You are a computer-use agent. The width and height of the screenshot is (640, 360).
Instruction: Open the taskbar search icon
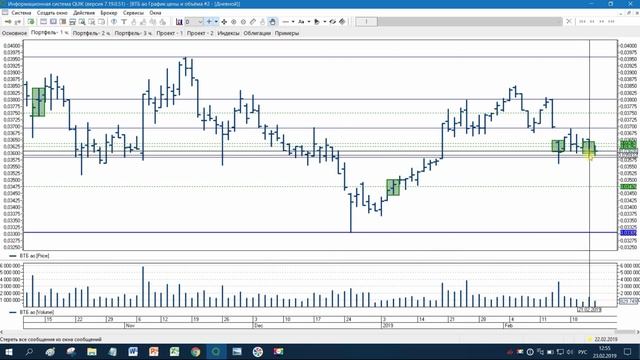29,351
